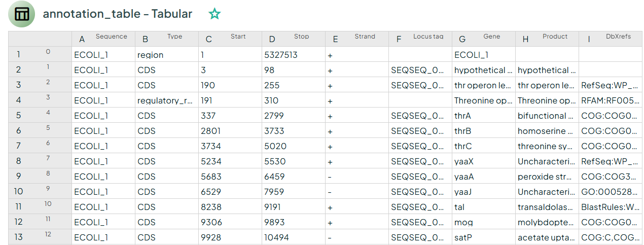Viewport: 644px width, 245px height.
Task: Select the yaaX gene cell
Action: pos(484,161)
